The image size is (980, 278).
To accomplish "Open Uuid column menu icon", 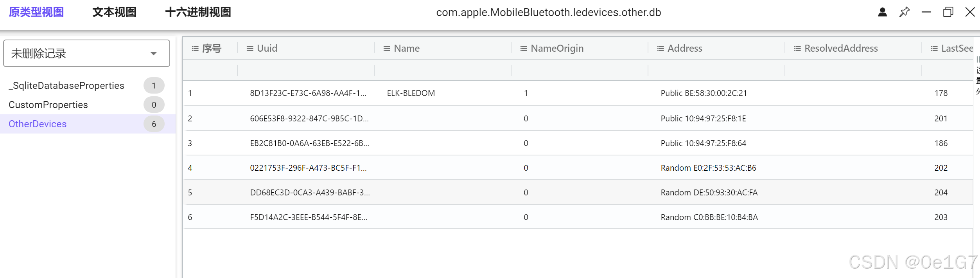I will coord(250,49).
